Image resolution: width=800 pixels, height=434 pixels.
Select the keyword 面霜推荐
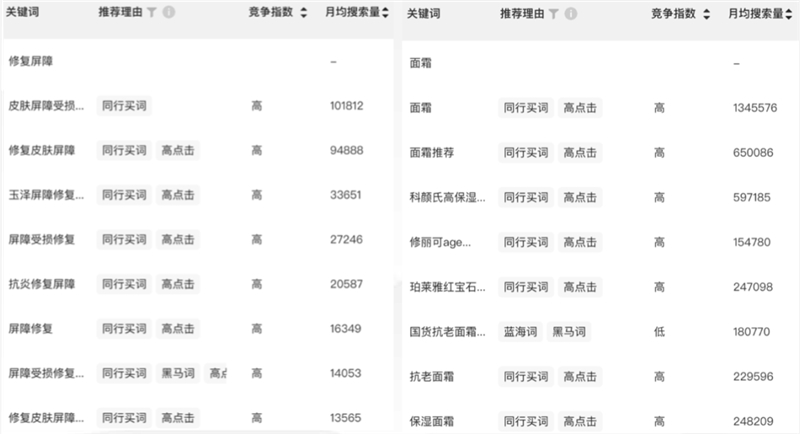pyautogui.click(x=432, y=152)
